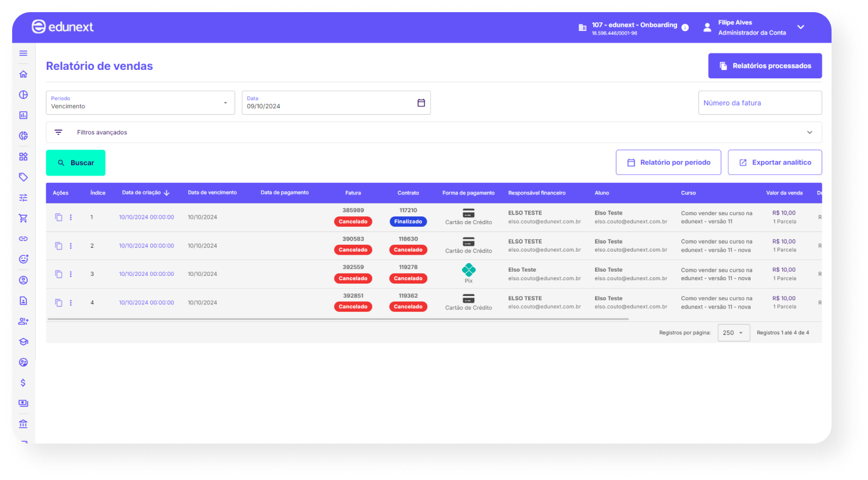868x480 pixels.
Task: Open the graduation cap sidebar icon
Action: pyautogui.click(x=23, y=342)
